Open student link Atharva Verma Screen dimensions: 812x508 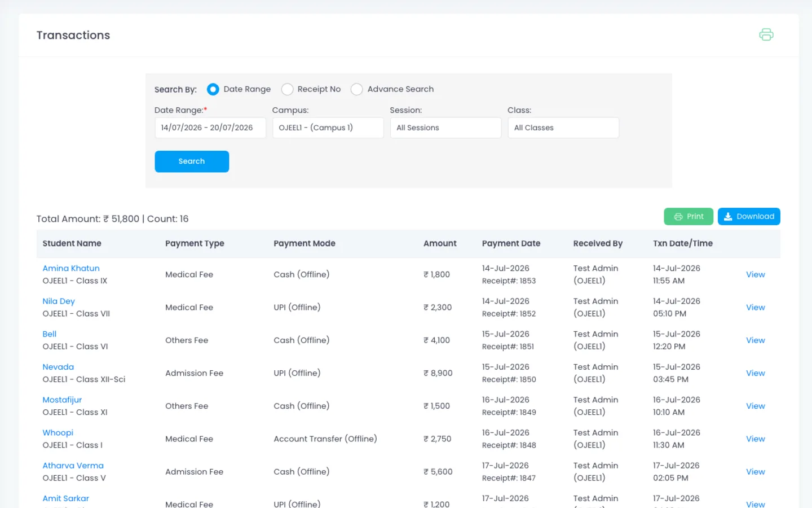[73, 466]
